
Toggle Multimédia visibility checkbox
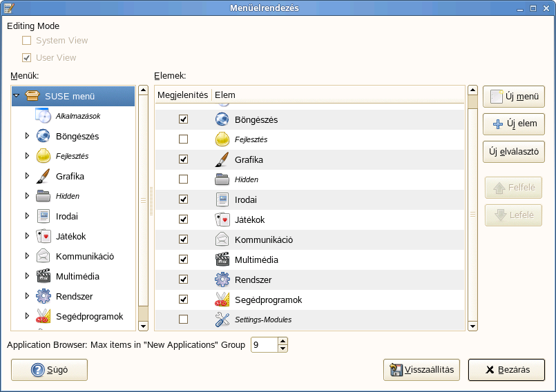point(183,259)
